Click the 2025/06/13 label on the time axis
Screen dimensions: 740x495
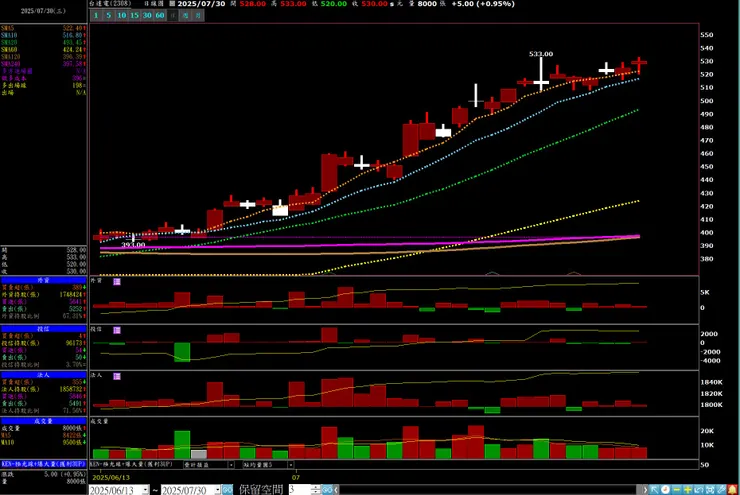coord(111,478)
